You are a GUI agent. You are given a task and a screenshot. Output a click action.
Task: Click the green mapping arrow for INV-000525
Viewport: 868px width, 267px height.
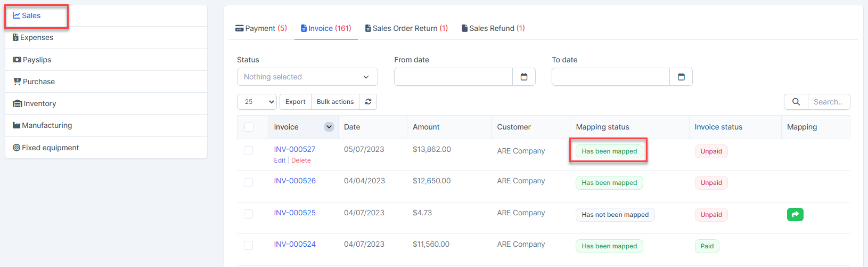pyautogui.click(x=795, y=214)
